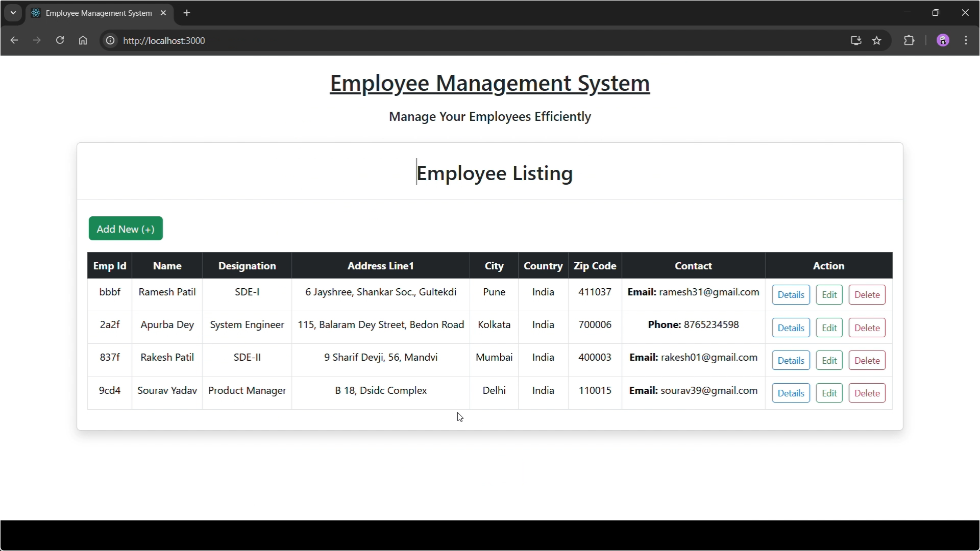Image resolution: width=980 pixels, height=551 pixels.
Task: View Details for Sourav Yadav
Action: coord(791,393)
